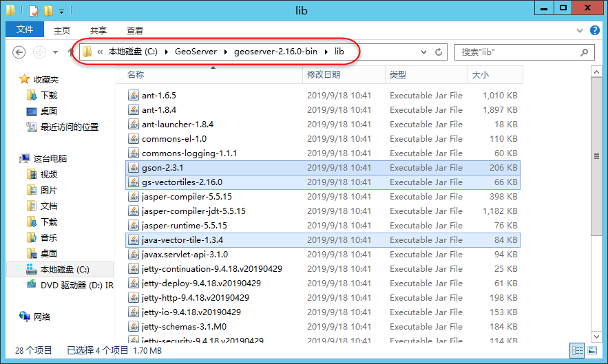The width and height of the screenshot is (608, 364).
Task: Click the Back navigation arrow
Action: coord(19,52)
